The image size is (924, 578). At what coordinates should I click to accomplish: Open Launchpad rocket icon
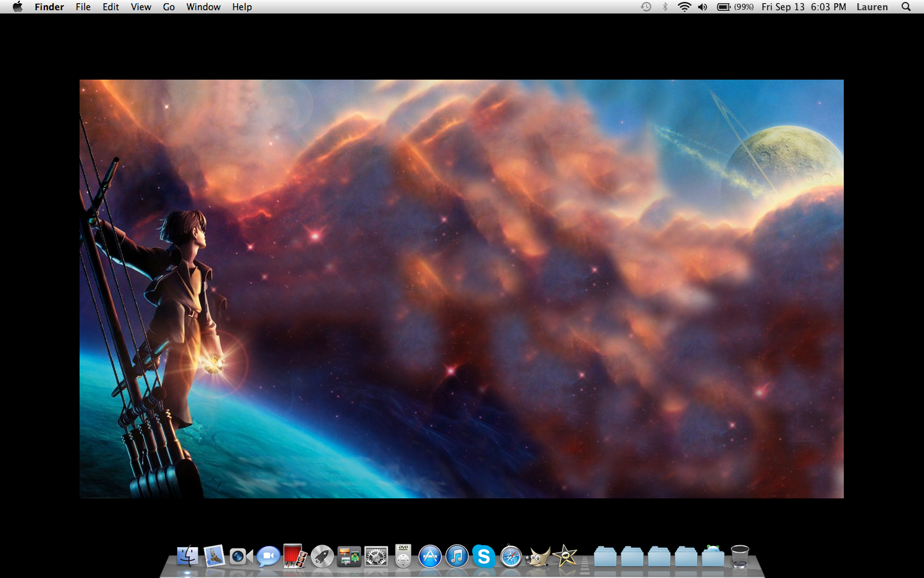coord(322,556)
